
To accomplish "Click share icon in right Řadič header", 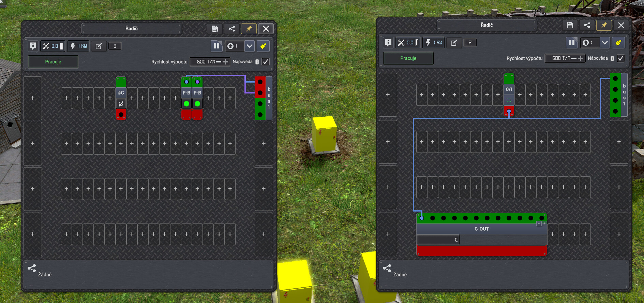I will (587, 25).
